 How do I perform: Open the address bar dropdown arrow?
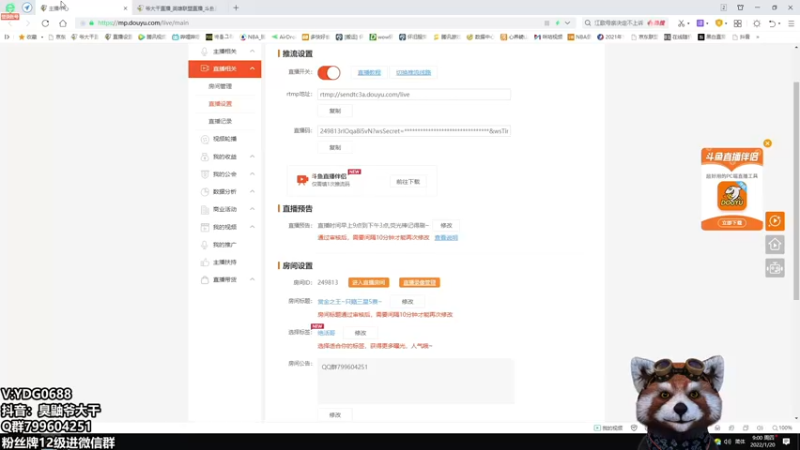pyautogui.click(x=567, y=23)
